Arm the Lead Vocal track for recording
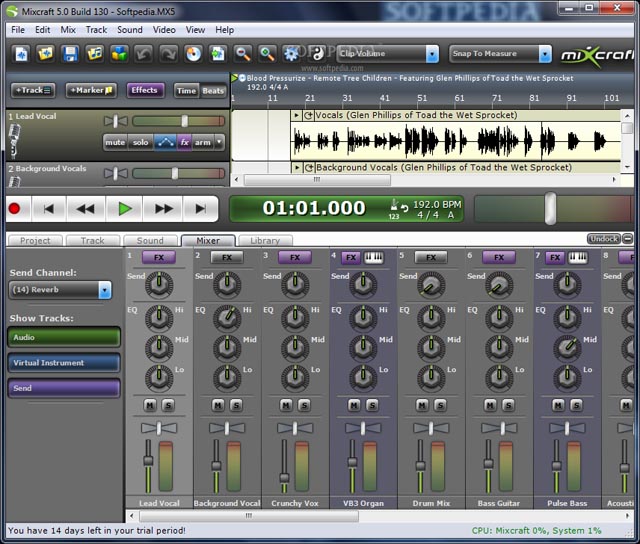Image resolution: width=640 pixels, height=544 pixels. [203, 142]
